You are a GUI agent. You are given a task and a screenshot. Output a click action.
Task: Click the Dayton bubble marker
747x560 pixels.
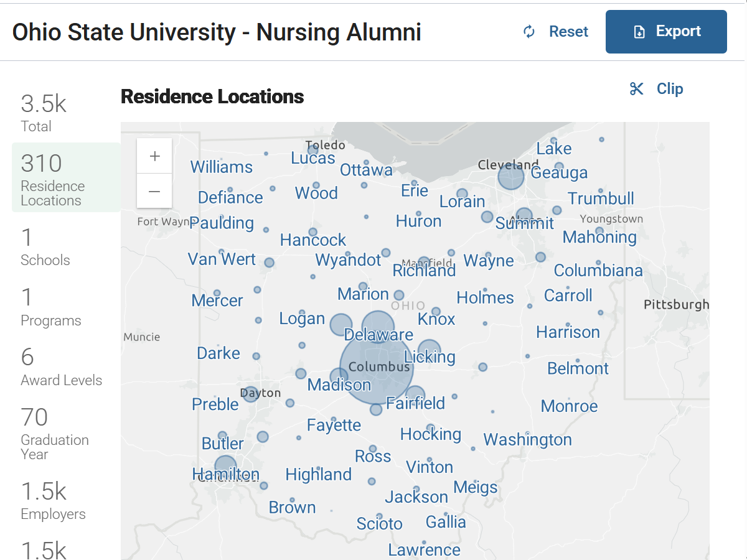(x=250, y=394)
